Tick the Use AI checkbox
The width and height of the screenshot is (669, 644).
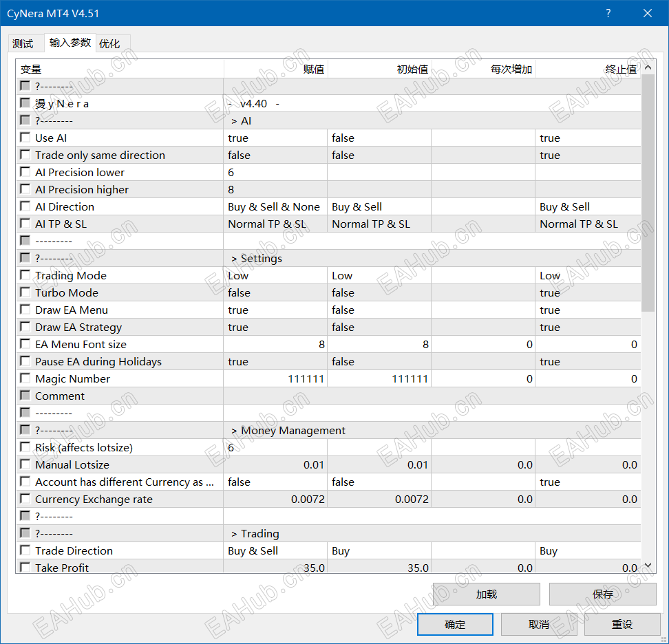pos(25,138)
